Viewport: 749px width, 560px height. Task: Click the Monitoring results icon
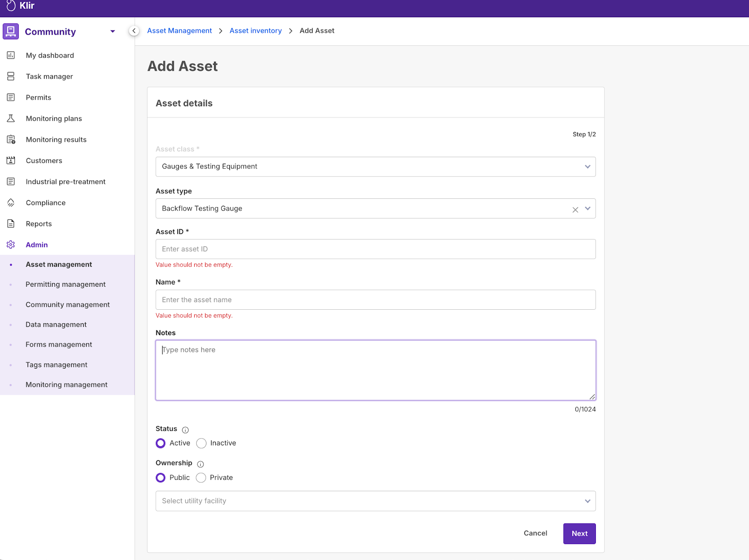click(x=11, y=139)
